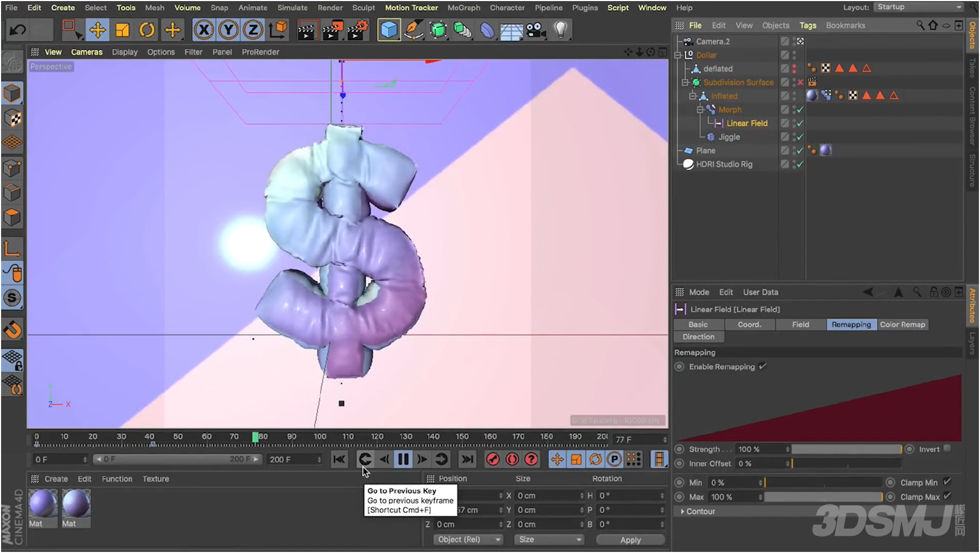Image resolution: width=980 pixels, height=553 pixels.
Task: Toggle the Clamp Max checkbox
Action: tap(947, 496)
